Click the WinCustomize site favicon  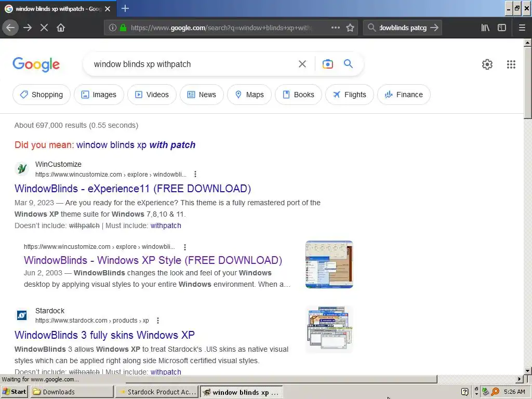coord(22,169)
